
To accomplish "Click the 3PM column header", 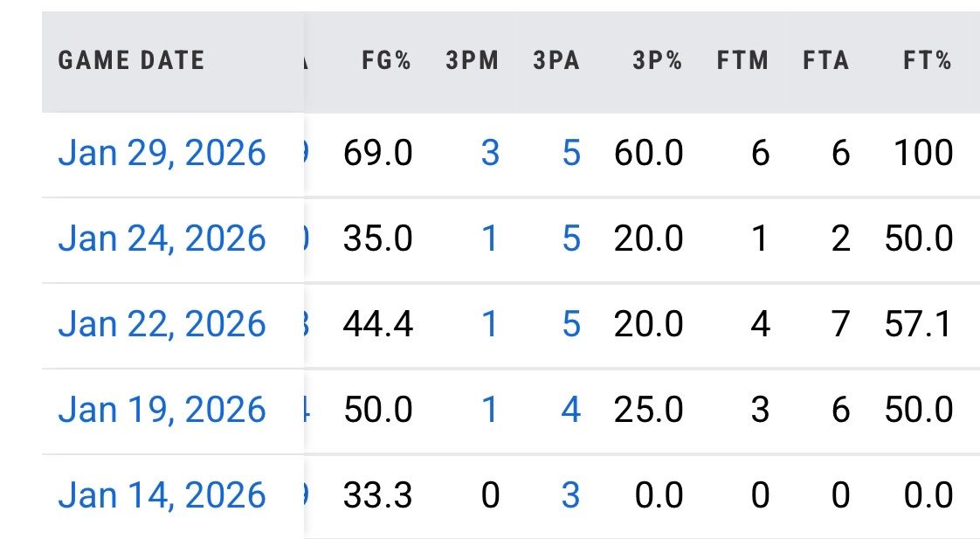I will [x=472, y=60].
